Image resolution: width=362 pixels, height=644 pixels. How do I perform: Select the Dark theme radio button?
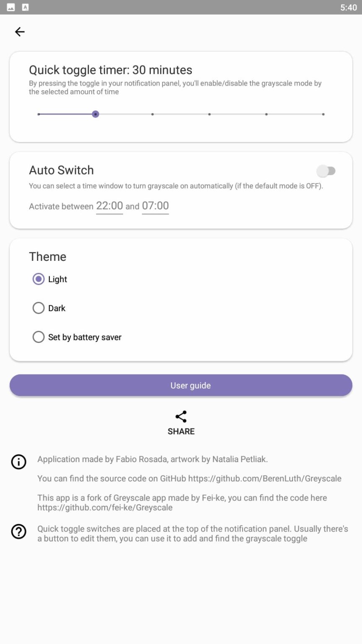pos(39,308)
